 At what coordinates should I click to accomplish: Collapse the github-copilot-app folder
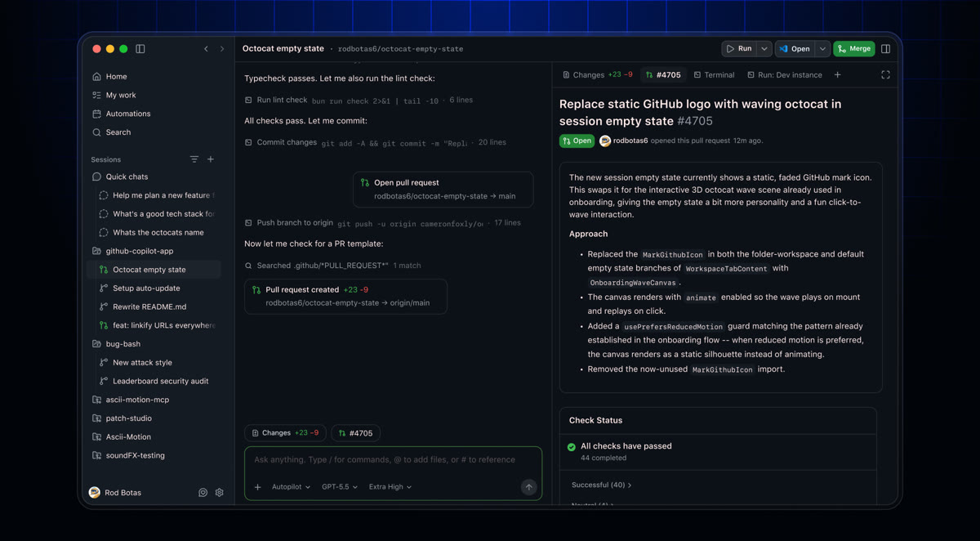(154, 252)
